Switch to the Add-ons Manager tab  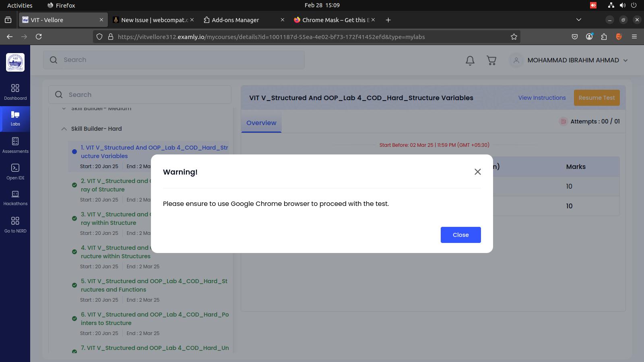coord(235,20)
